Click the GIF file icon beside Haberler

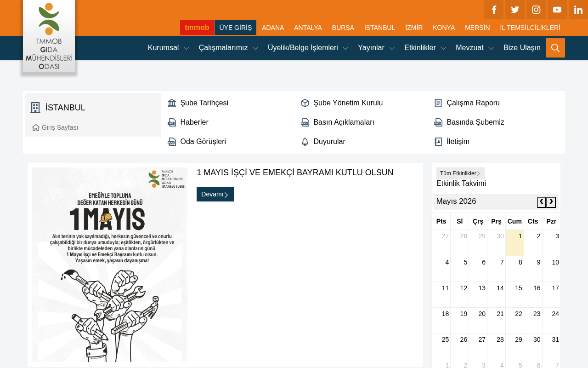click(x=172, y=122)
